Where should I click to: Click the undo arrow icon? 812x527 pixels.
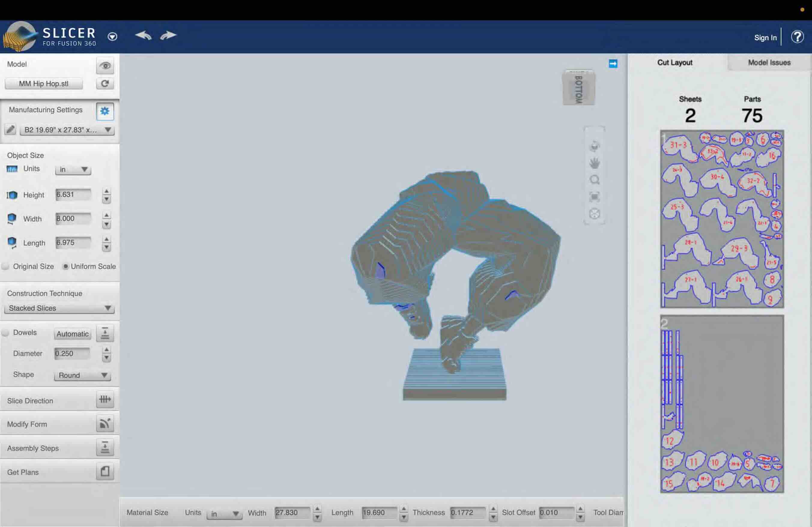pyautogui.click(x=143, y=35)
